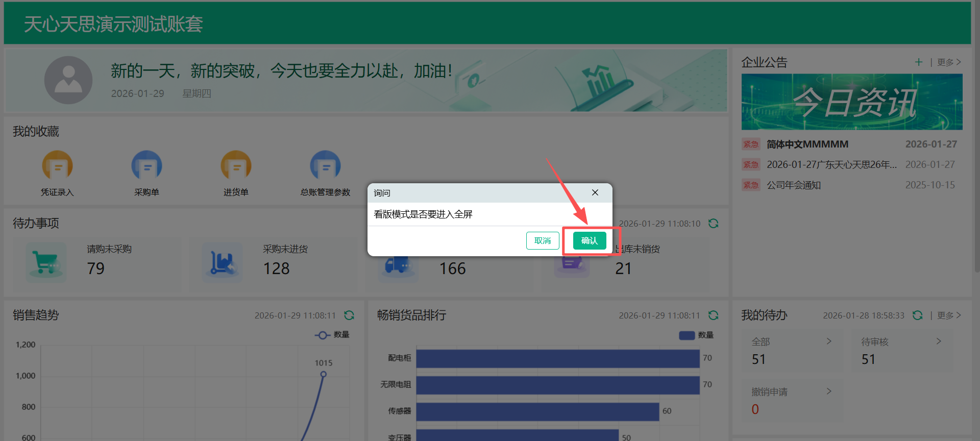Refresh the 我的待办 panel
The height and width of the screenshot is (441, 980).
click(917, 315)
